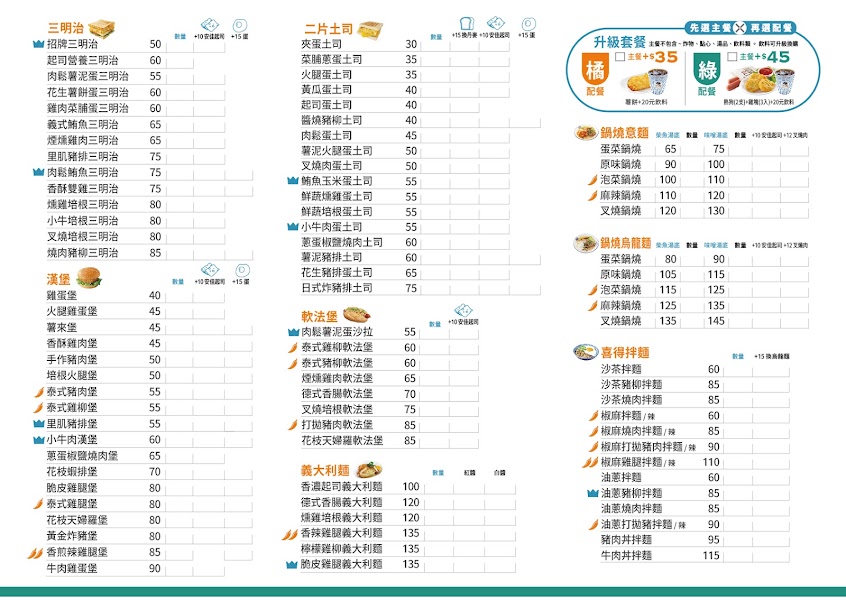Screen dimensions: 846x600
Task: Select the 花枝天婦羅軟法堡 item
Action: [389, 441]
